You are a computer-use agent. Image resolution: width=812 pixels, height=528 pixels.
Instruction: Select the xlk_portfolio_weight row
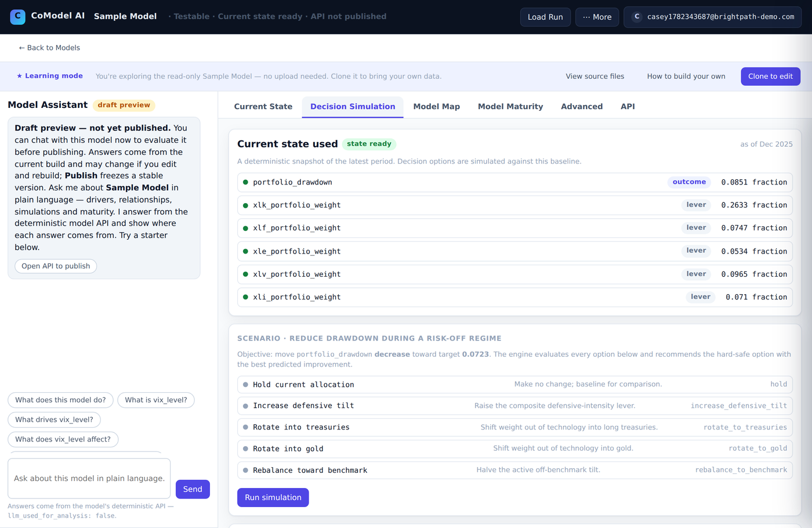tap(515, 205)
